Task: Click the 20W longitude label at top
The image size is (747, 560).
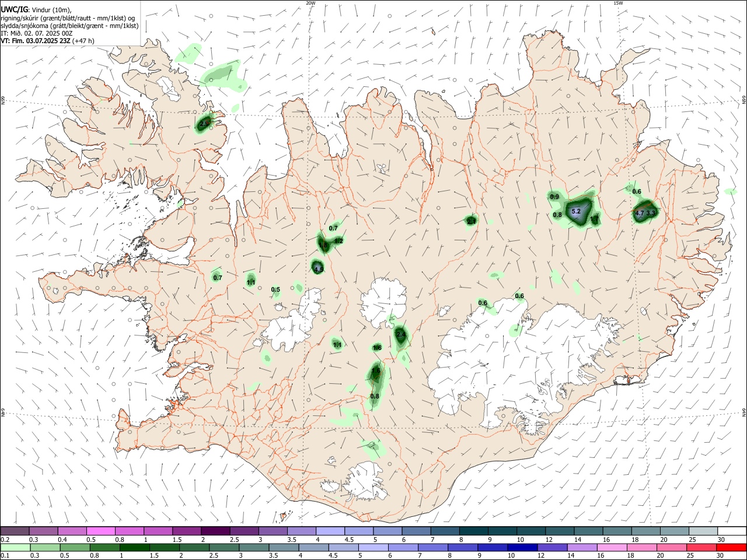Action: coord(310,3)
